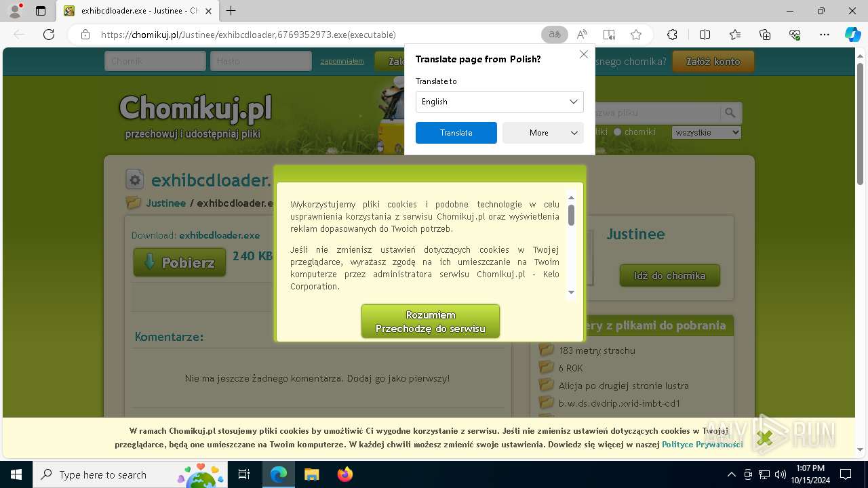Open folder 183 metry strachu
The image size is (868, 488).
(x=597, y=350)
